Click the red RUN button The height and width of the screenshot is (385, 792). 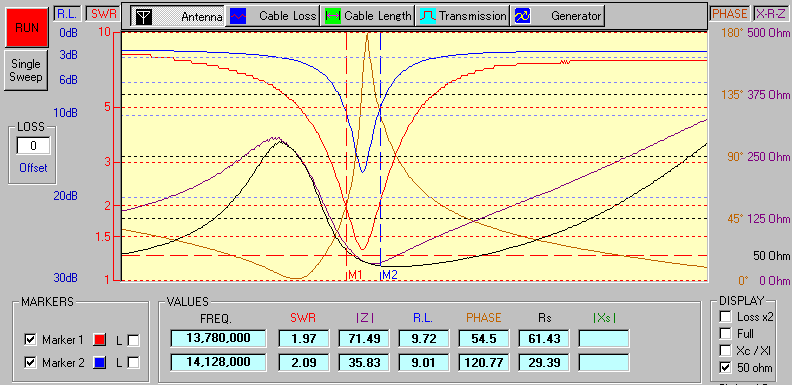[x=26, y=27]
